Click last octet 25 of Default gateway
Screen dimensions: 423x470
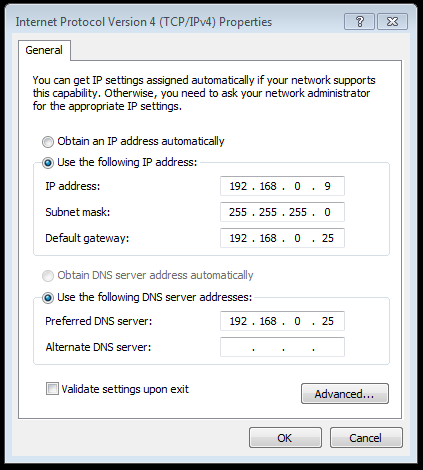328,238
